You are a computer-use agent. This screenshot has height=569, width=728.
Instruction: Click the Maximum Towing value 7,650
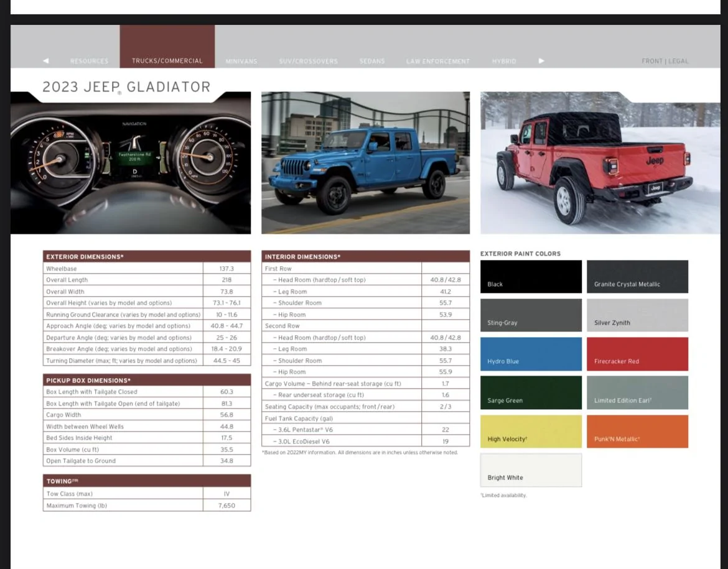point(226,506)
